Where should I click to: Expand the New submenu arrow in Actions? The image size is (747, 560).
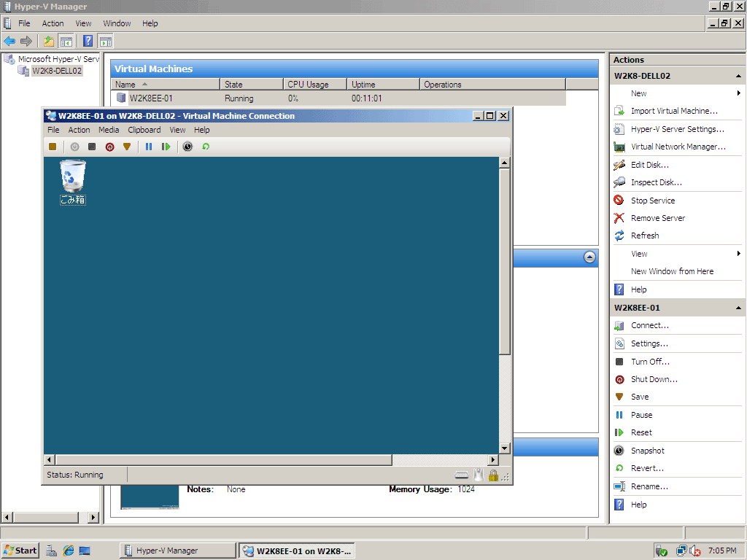click(738, 93)
